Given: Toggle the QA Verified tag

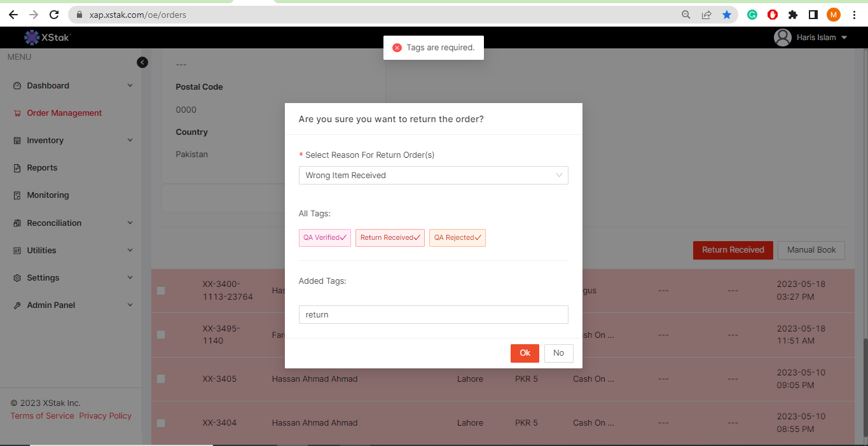Looking at the screenshot, I should (x=324, y=238).
